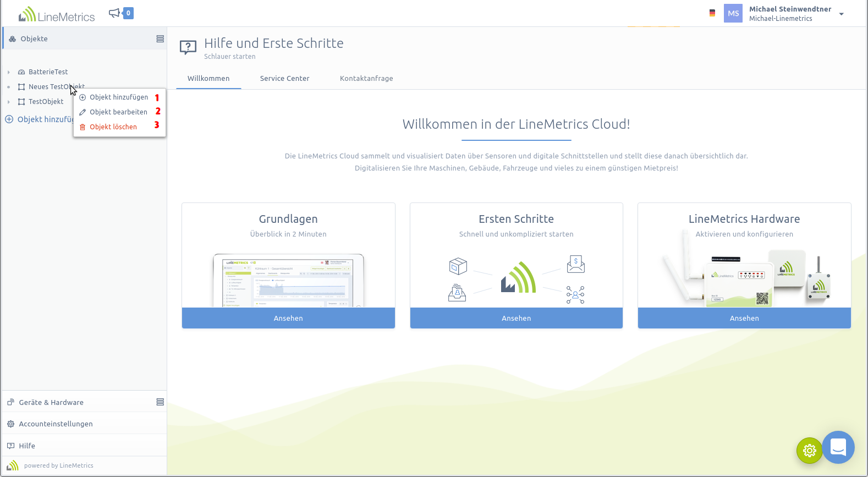Choose Objekt bearbeiten in the context menu

pyautogui.click(x=119, y=112)
